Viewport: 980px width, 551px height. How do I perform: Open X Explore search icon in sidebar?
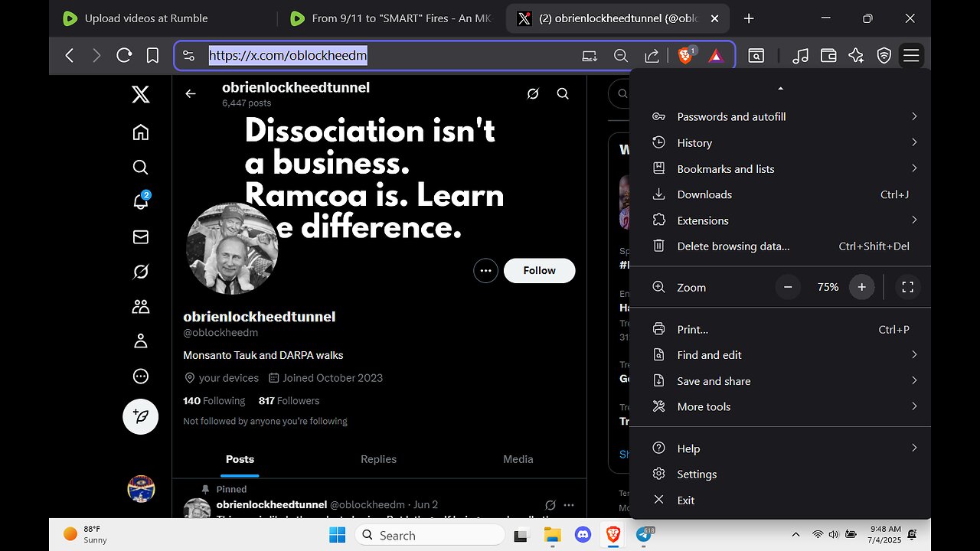pyautogui.click(x=140, y=167)
